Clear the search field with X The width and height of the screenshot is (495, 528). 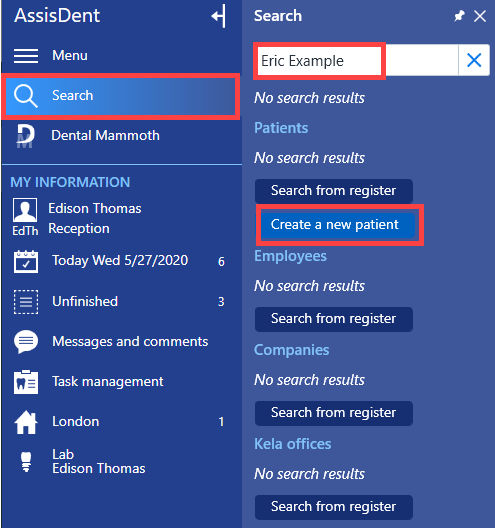[x=474, y=60]
